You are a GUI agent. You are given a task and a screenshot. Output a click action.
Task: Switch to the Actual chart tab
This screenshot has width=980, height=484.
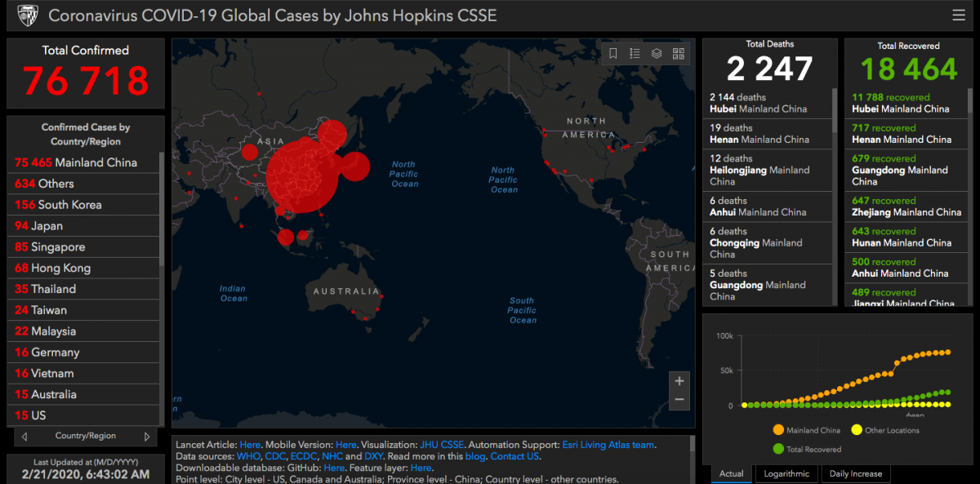coord(732,473)
